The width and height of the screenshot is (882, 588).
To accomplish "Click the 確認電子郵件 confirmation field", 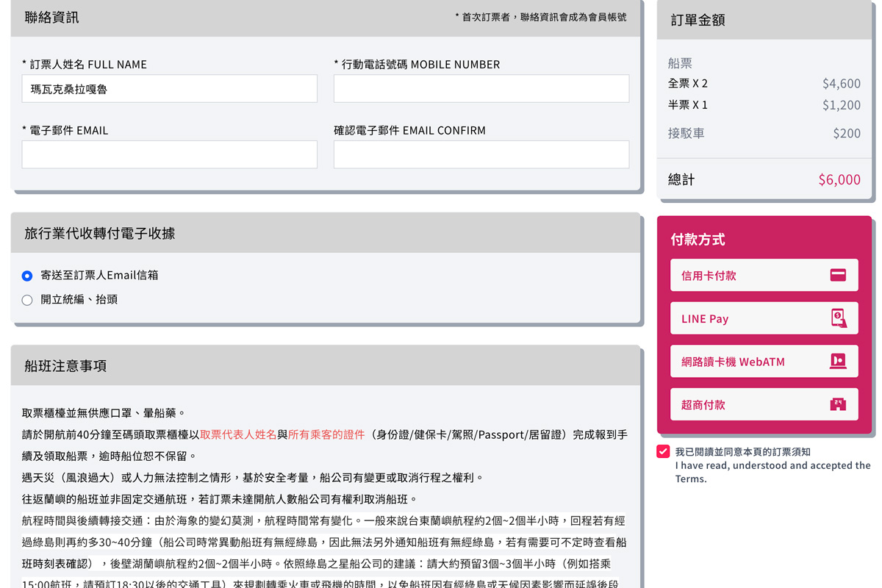I will pos(481,154).
